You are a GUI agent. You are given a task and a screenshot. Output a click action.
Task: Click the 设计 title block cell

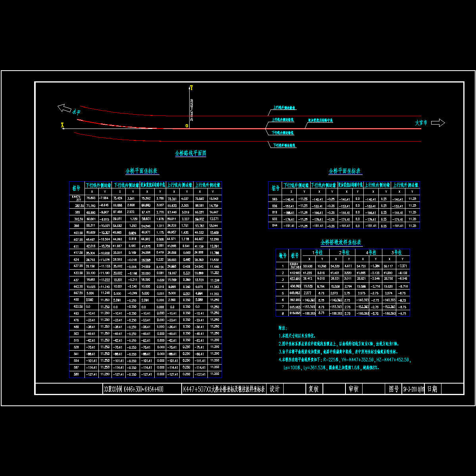click(x=274, y=389)
